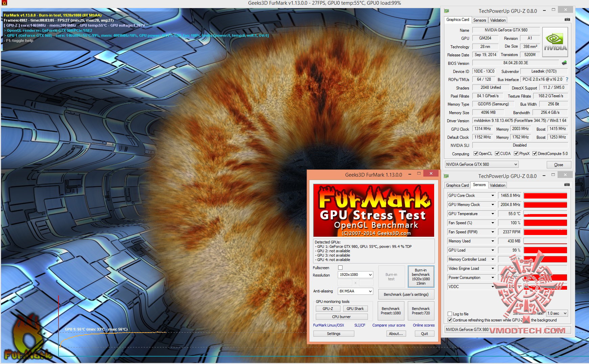
Task: Click the BIOS save chip icon
Action: coord(564,63)
